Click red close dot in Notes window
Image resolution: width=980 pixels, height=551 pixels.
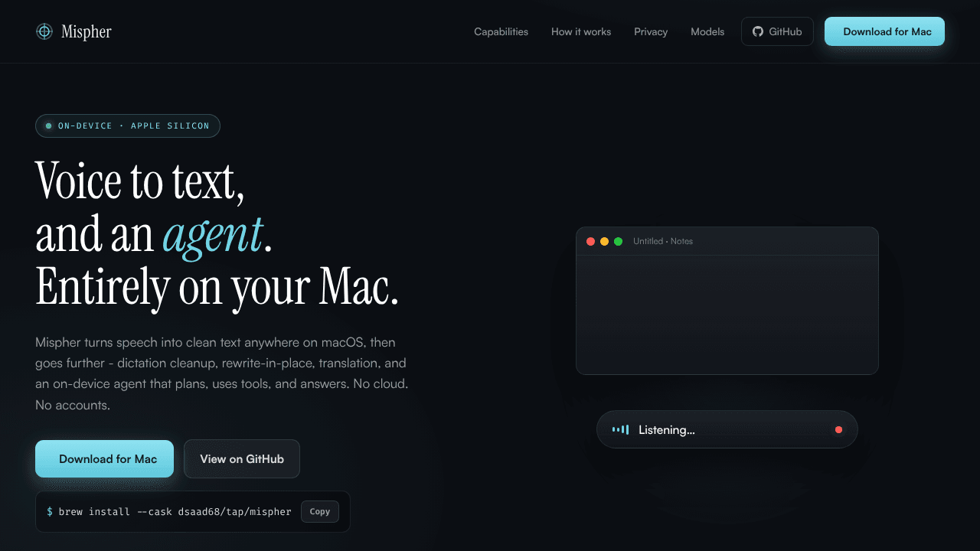(x=590, y=241)
